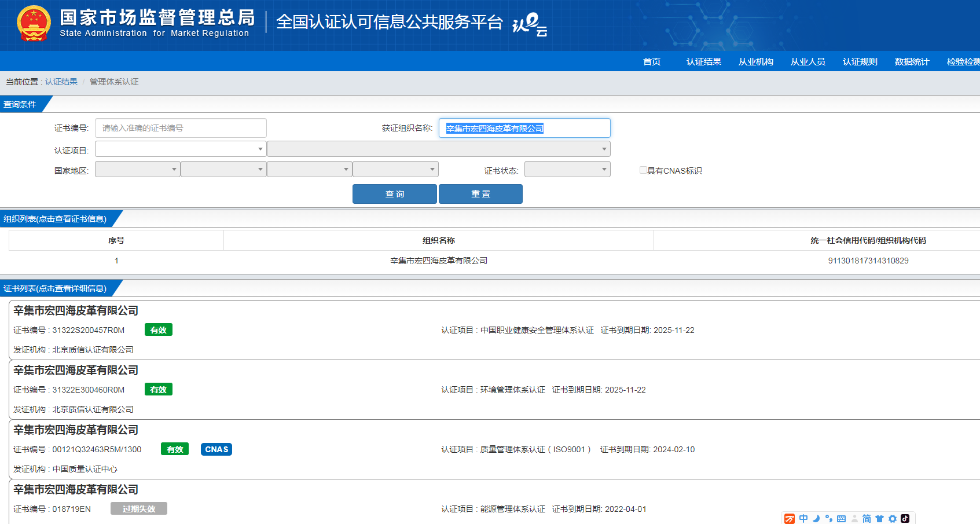Click the 重置 reset button

(480, 194)
